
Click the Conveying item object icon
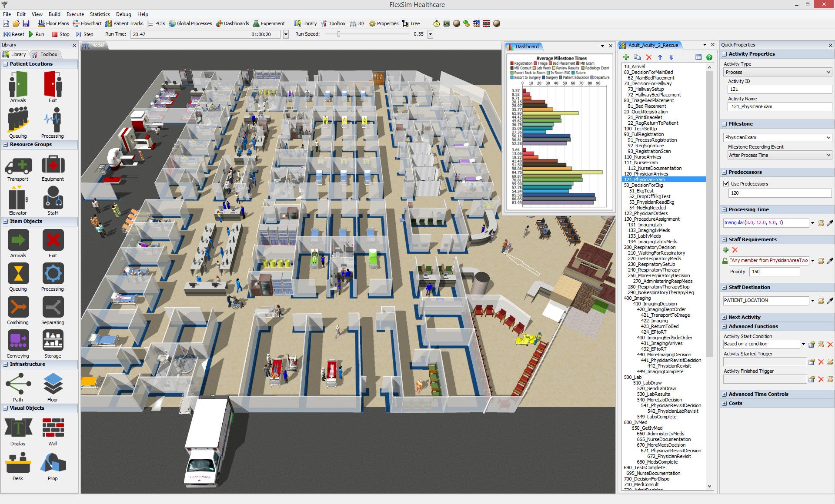[x=18, y=341]
